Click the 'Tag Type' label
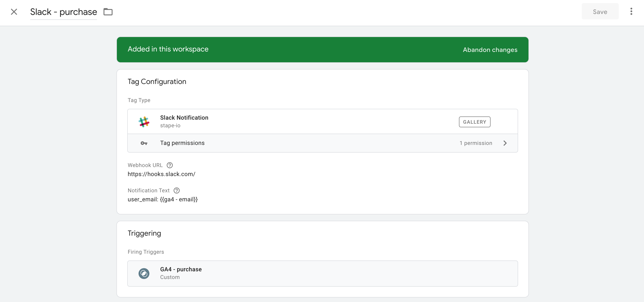This screenshot has width=644, height=302. 139,100
